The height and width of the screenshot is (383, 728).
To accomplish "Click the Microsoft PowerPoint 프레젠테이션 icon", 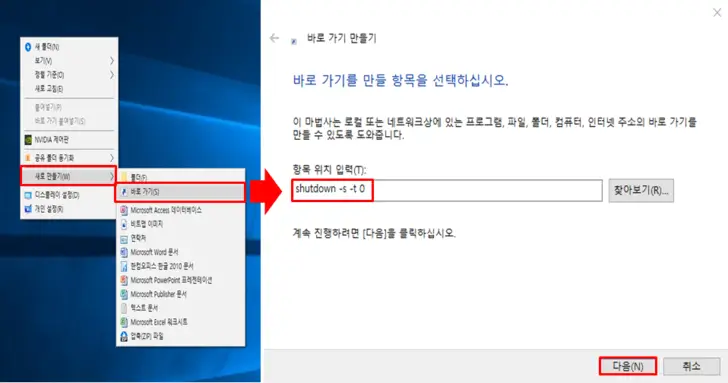I will [x=124, y=280].
